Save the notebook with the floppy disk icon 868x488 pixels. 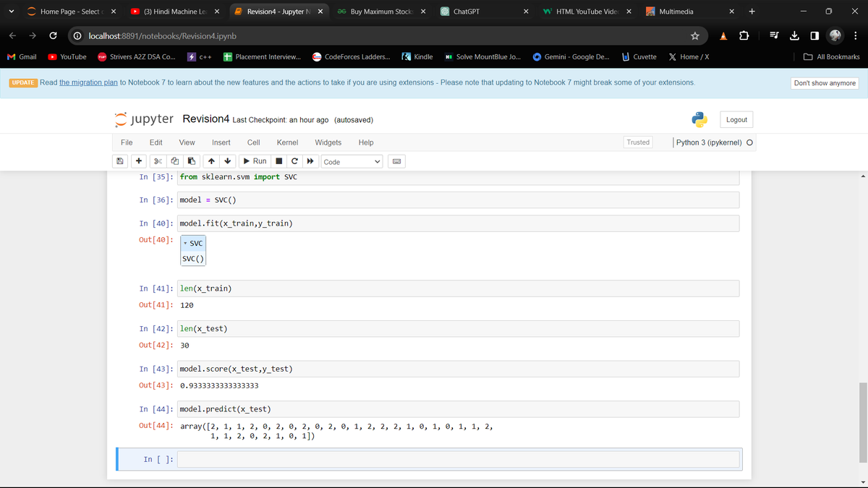(x=120, y=161)
